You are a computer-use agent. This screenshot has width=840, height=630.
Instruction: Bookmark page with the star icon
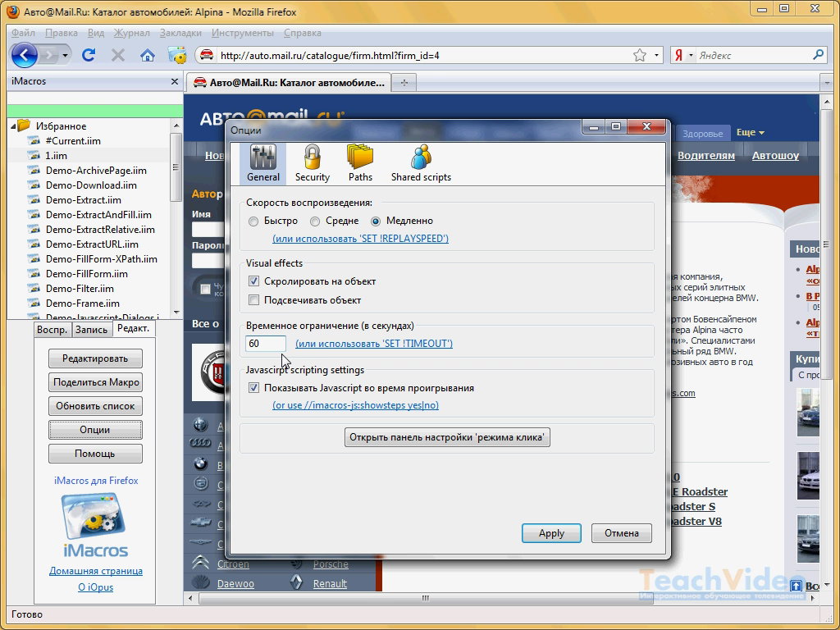(x=640, y=55)
